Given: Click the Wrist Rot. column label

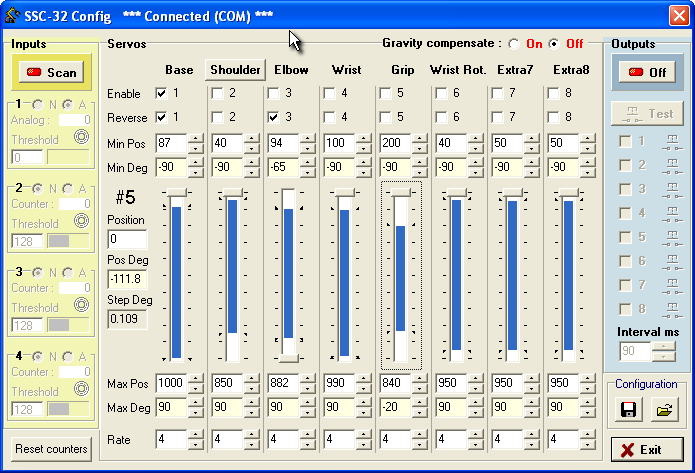Looking at the screenshot, I should point(458,70).
